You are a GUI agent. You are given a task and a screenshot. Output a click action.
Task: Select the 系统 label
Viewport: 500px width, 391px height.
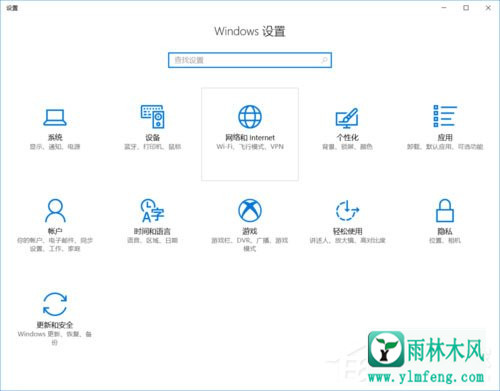(x=55, y=137)
